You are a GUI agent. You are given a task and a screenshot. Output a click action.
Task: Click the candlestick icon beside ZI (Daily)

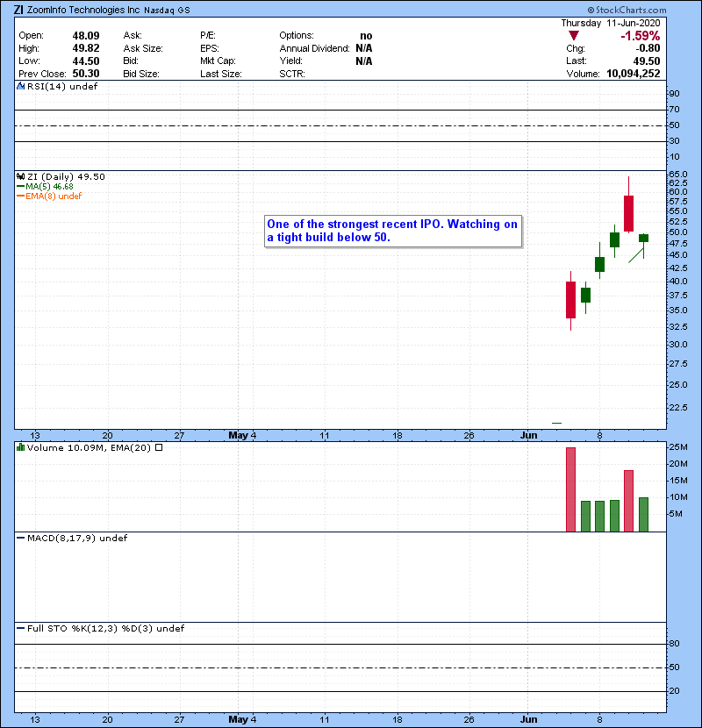20,176
